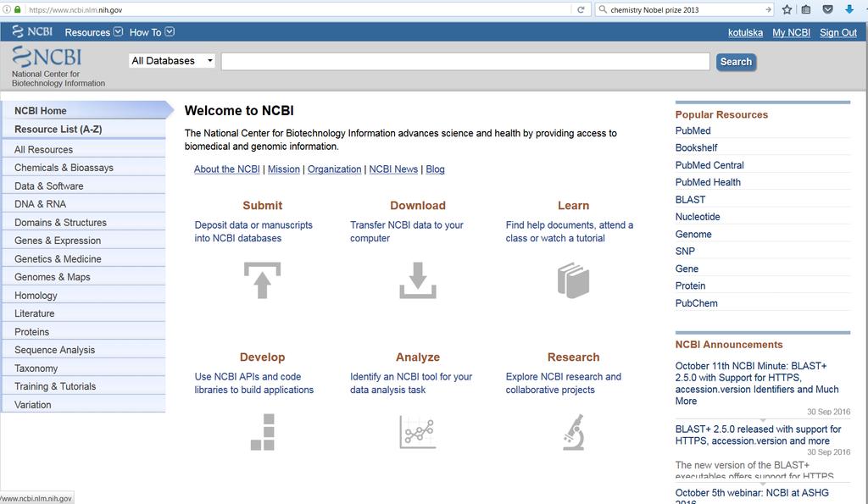Screen dimensions: 868x504
Task: Open DNA & RNA category
Action: [x=84, y=204]
